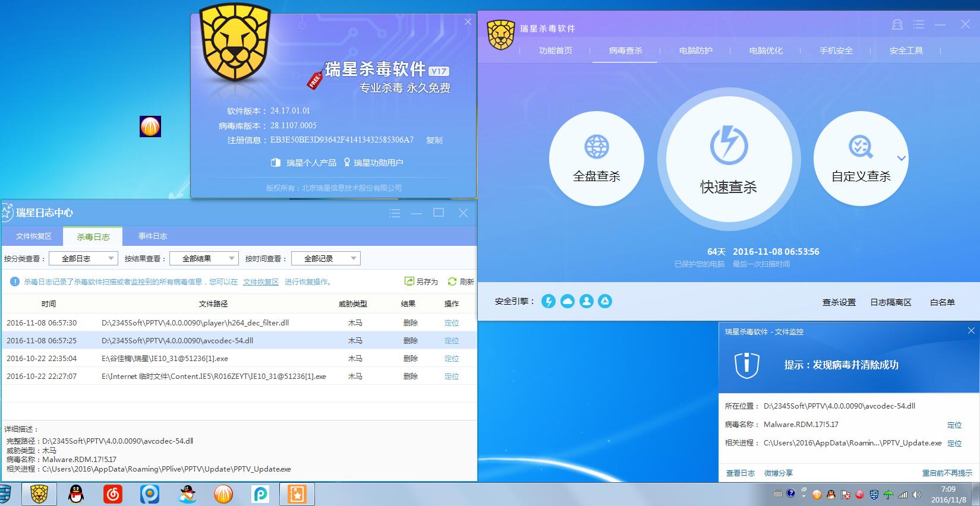
Task: Click 瑞星功勋用户 link in about dialog
Action: click(x=373, y=163)
